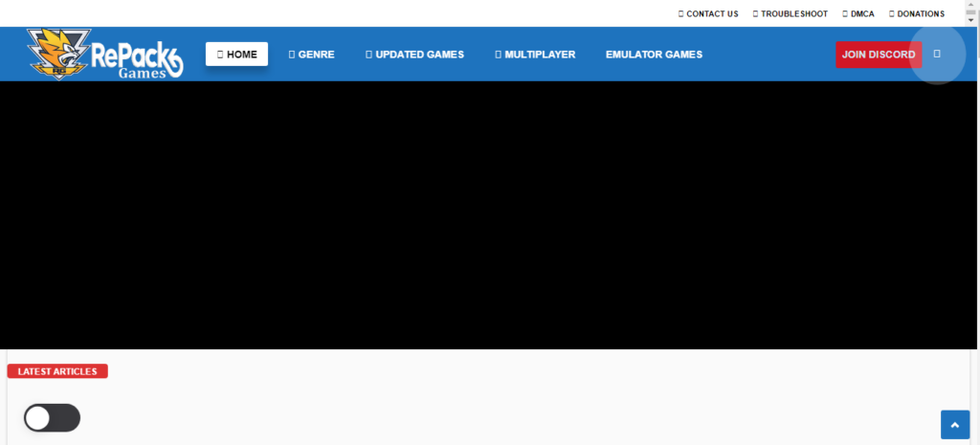Image resolution: width=980 pixels, height=445 pixels.
Task: Click the page scrollbar up arrow
Action: [970, 4]
